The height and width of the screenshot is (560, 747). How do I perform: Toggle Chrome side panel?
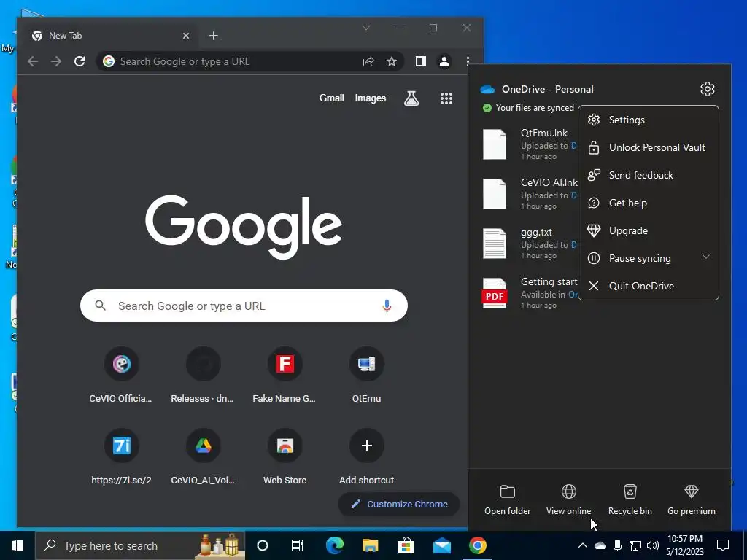421,61
